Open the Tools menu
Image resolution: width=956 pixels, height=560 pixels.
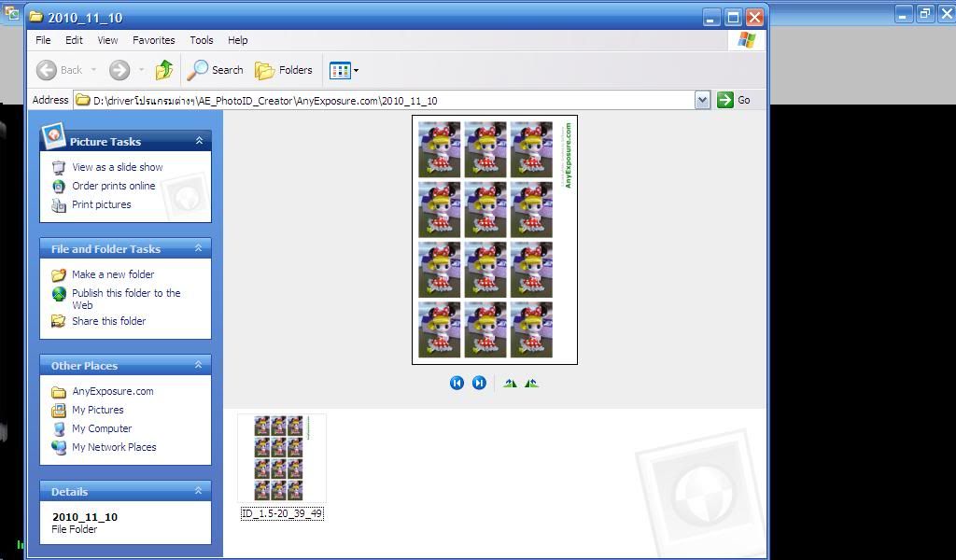click(202, 40)
